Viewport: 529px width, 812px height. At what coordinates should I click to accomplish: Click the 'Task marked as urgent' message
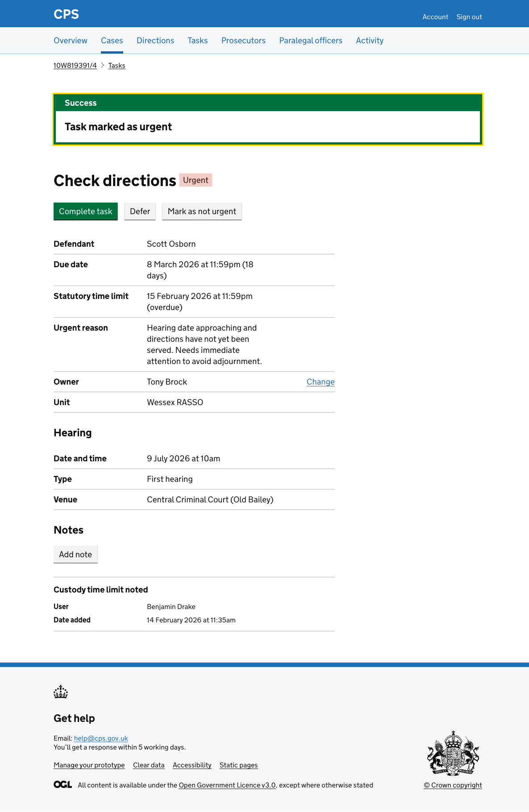pos(118,127)
